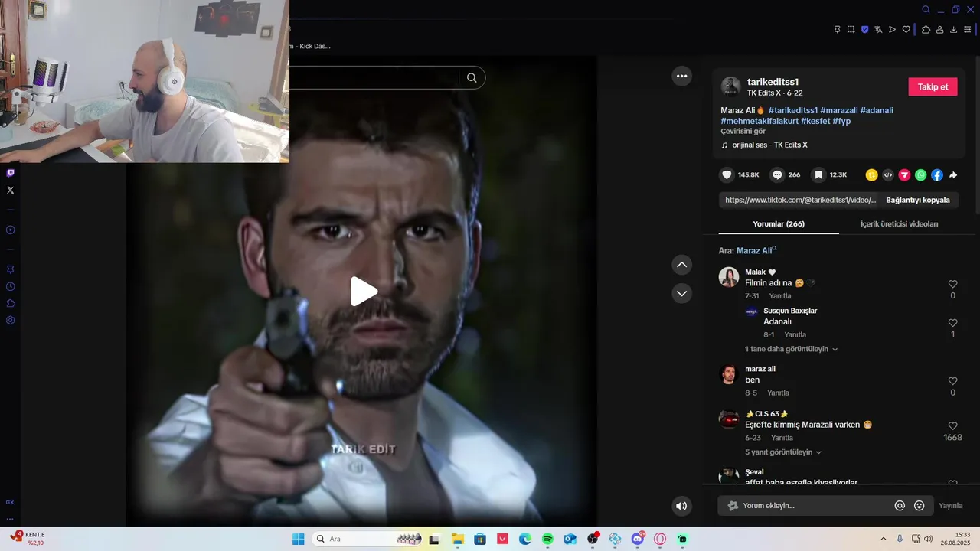Expand 1 tane daha görüntüleyin replies
Viewport: 980px width, 551px height.
click(791, 349)
